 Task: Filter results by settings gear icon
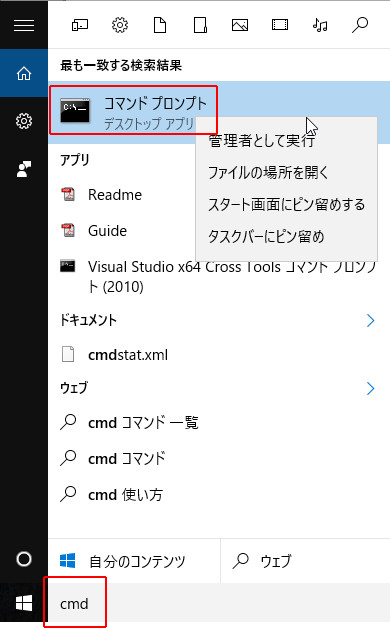click(120, 25)
